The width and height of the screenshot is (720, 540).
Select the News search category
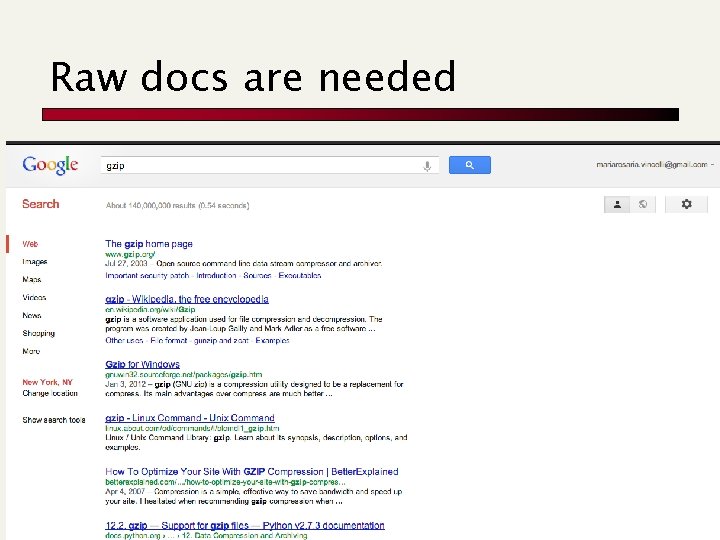tap(32, 315)
